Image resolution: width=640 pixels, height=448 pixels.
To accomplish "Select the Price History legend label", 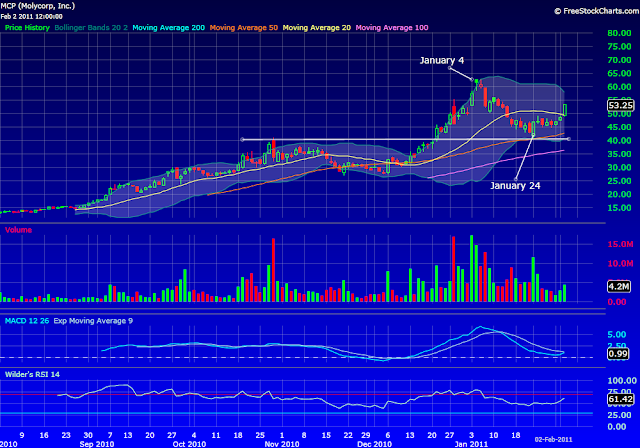I will 27,28.
